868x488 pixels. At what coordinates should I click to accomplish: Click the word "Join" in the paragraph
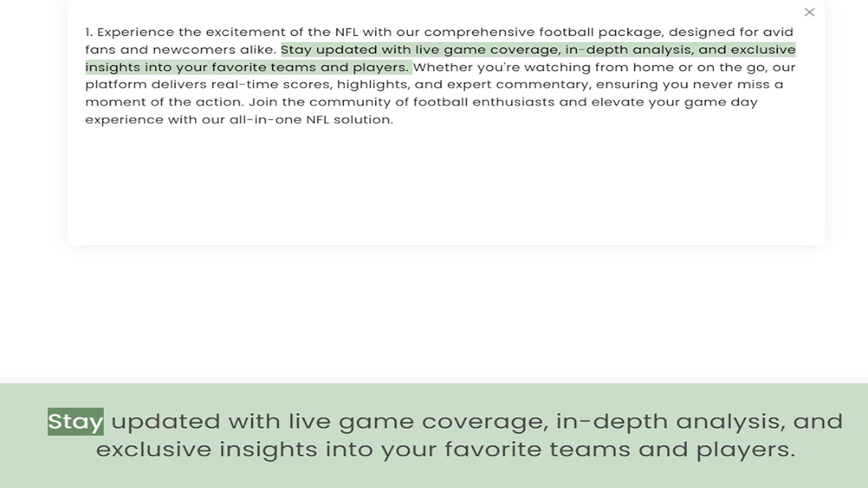[263, 102]
